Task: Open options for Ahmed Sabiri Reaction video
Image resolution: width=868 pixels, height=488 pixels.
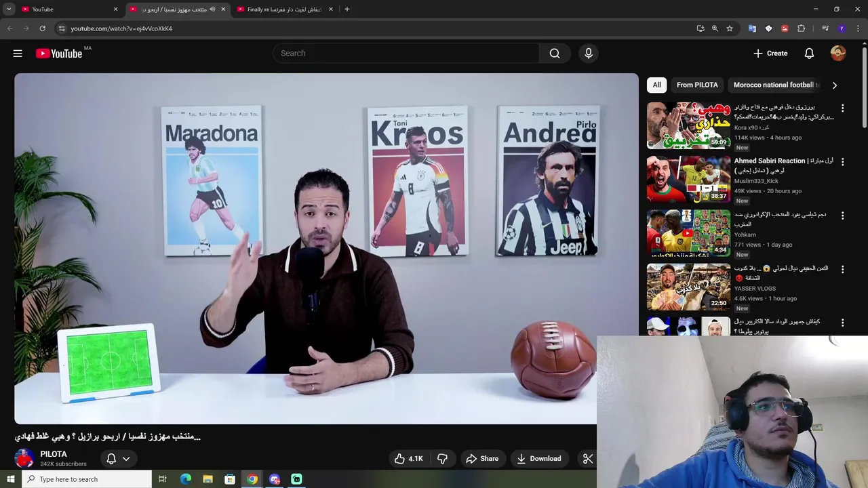Action: 842,162
